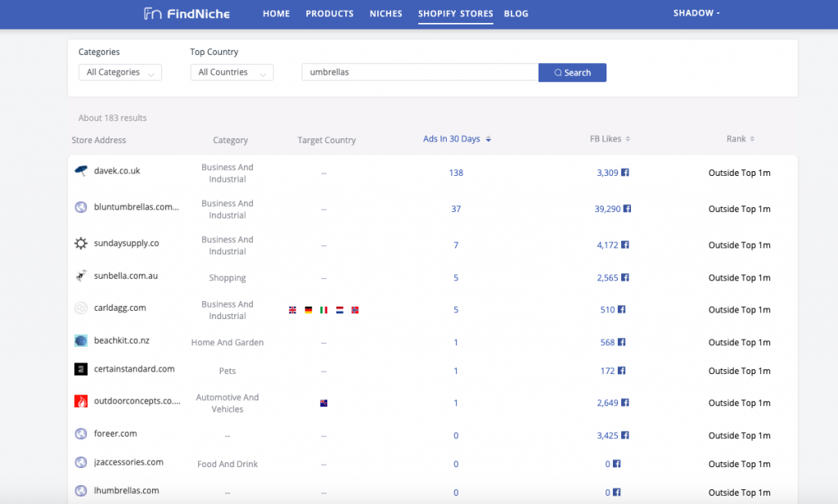
Task: Sort by Rank column
Action: click(740, 139)
